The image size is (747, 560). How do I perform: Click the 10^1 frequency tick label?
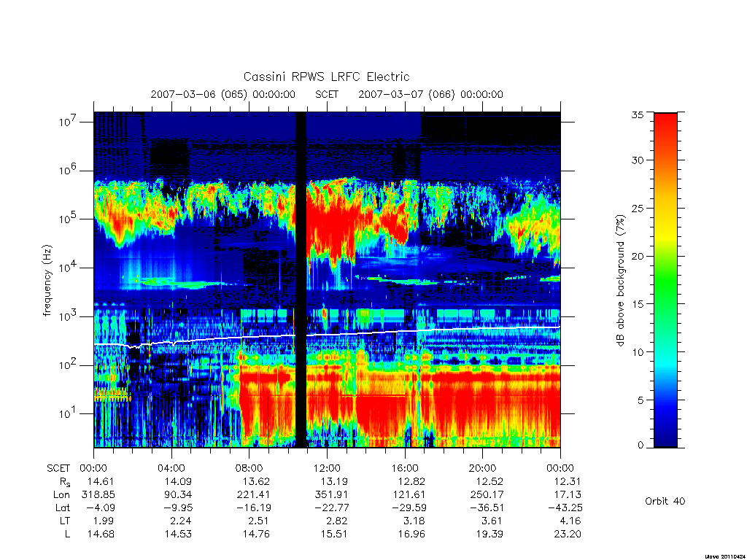pyautogui.click(x=68, y=413)
